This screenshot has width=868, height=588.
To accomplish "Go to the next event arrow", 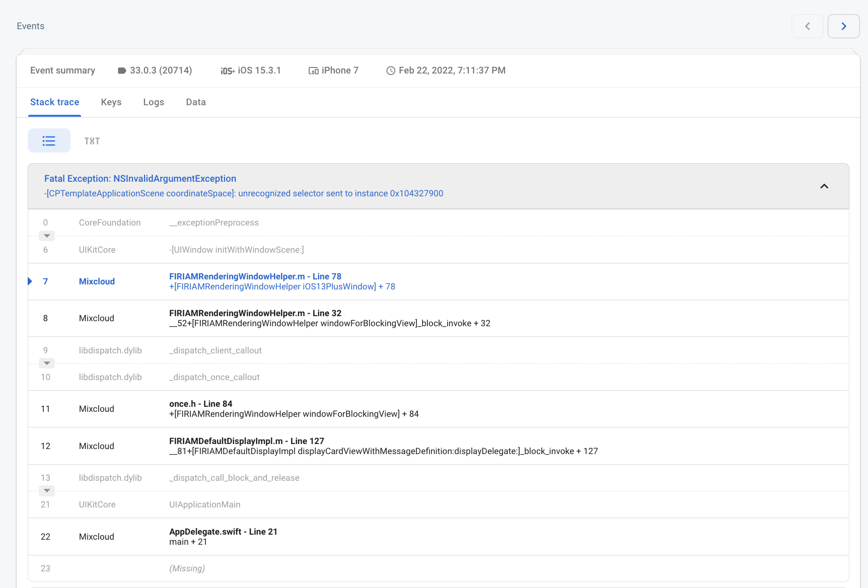I will coord(843,26).
